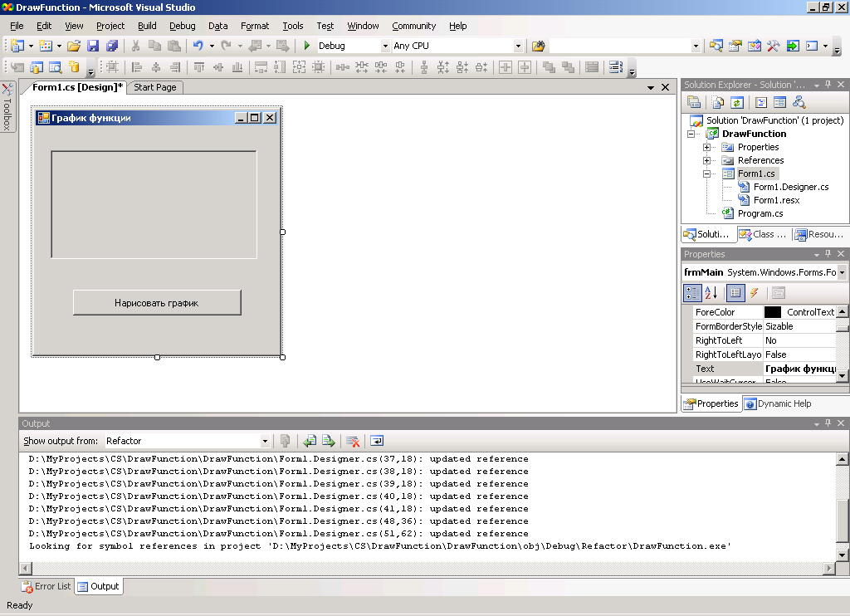Switch Properties to Alphabetical sort
The width and height of the screenshot is (850, 616).
click(x=711, y=293)
